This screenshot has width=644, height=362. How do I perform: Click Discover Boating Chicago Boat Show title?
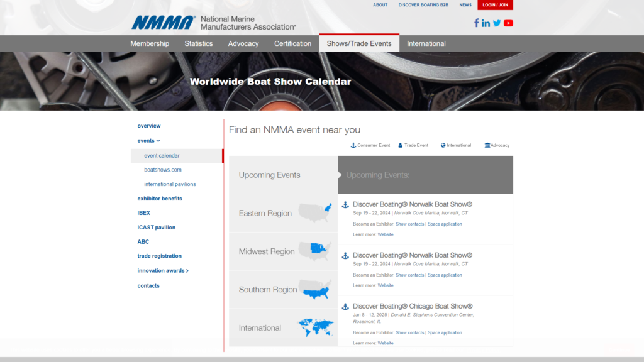413,306
